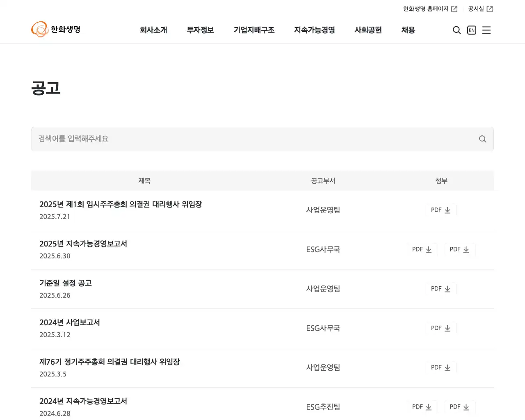This screenshot has width=525, height=420.
Task: Download the first PDF of 2025년 지속가능경영보고서
Action: coord(422,249)
